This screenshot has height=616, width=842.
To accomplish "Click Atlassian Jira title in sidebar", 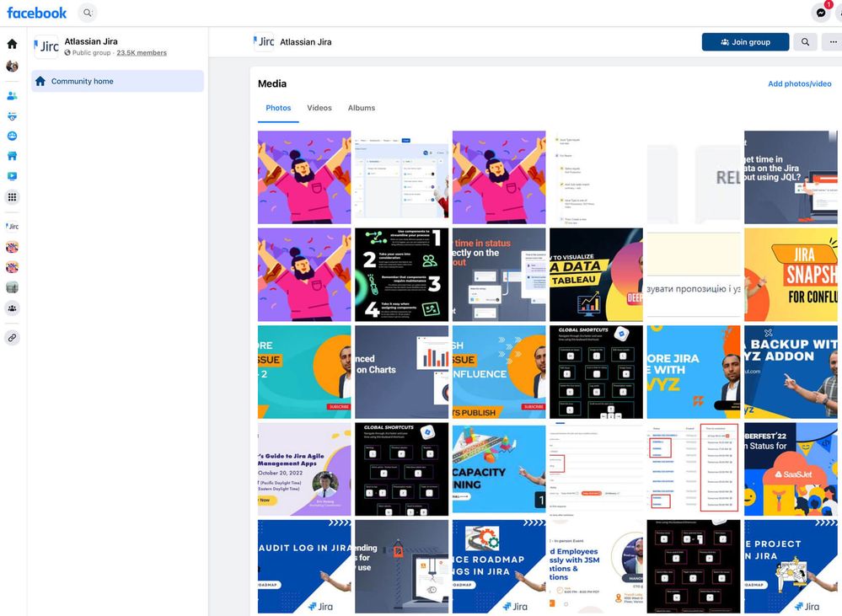I will (91, 41).
